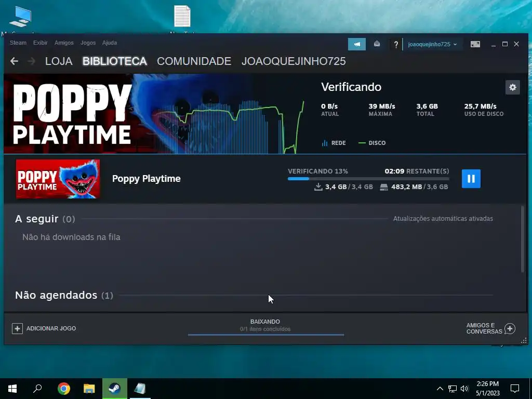Click the volume speaker tray icon
Viewport: 532px width, 399px height.
coord(464,389)
